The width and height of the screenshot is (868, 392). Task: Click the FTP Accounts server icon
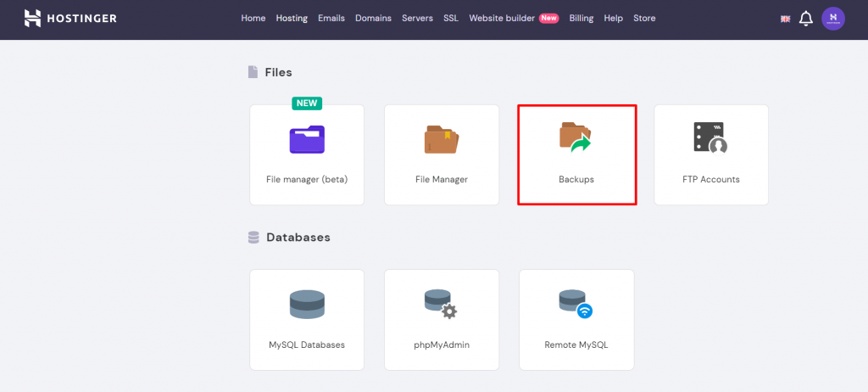pyautogui.click(x=711, y=138)
